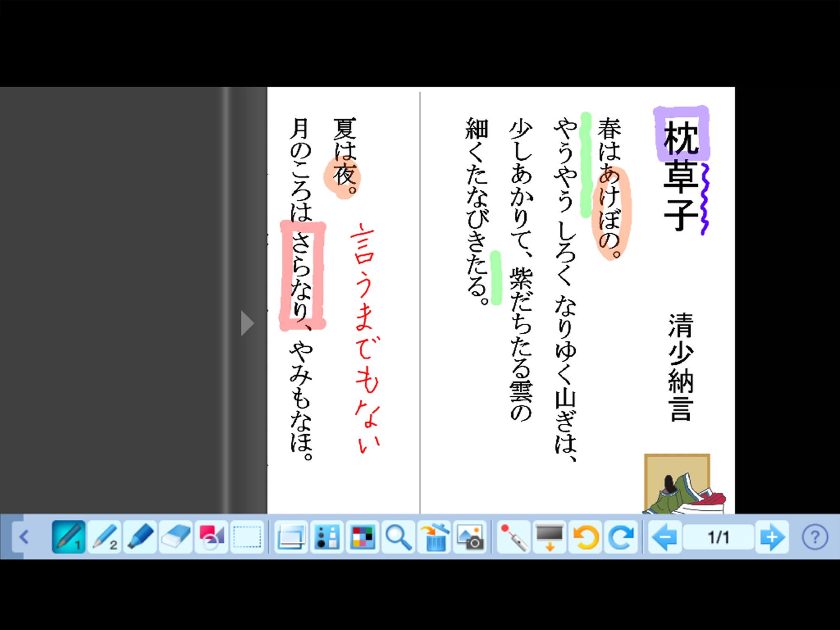Select the Eraser tool
This screenshot has height=630, width=840.
pyautogui.click(x=176, y=536)
